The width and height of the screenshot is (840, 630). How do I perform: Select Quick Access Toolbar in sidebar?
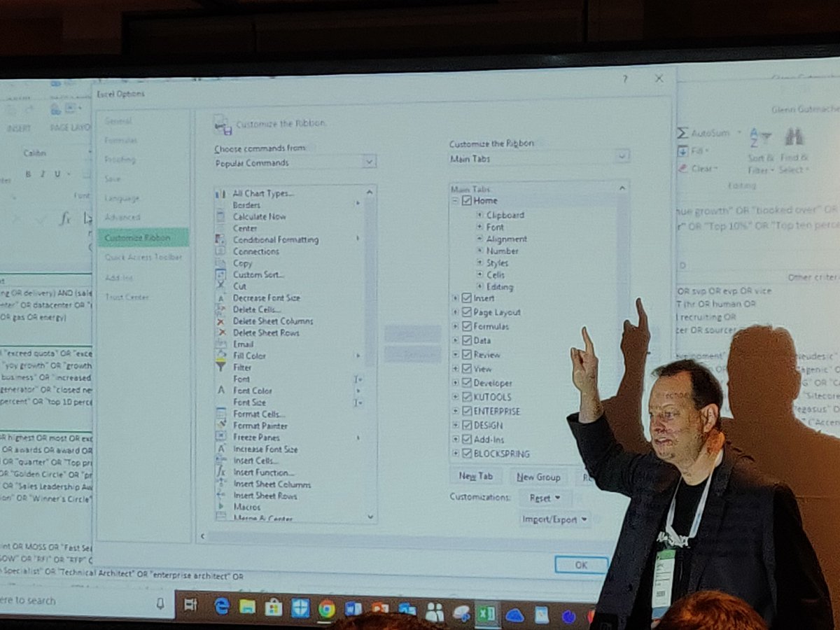[x=143, y=257]
